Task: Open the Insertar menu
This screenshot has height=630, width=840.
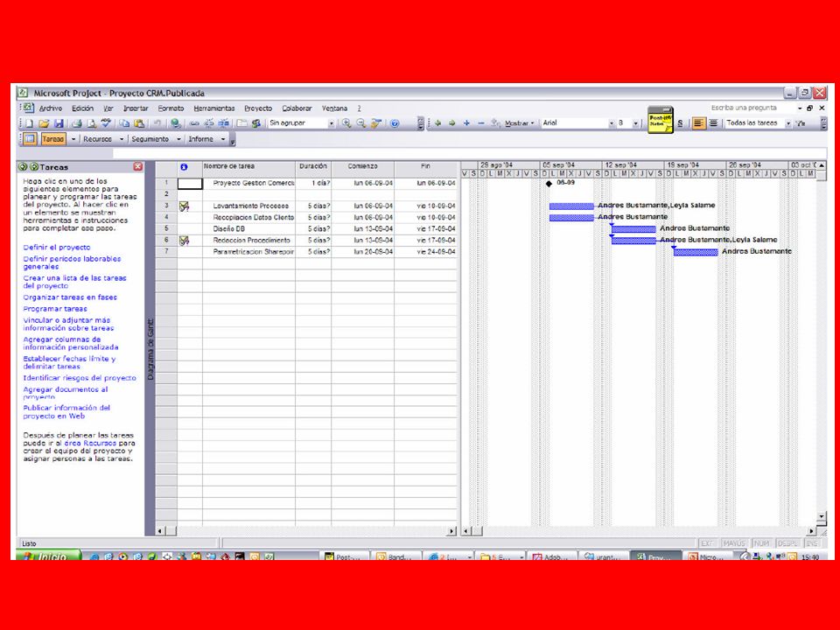Action: pyautogui.click(x=136, y=108)
